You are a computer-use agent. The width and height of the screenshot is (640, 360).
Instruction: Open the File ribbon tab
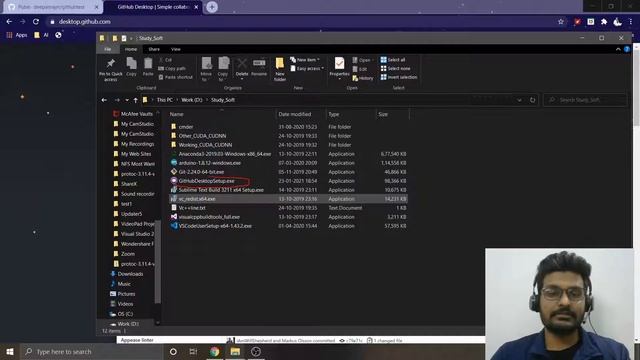coord(108,49)
